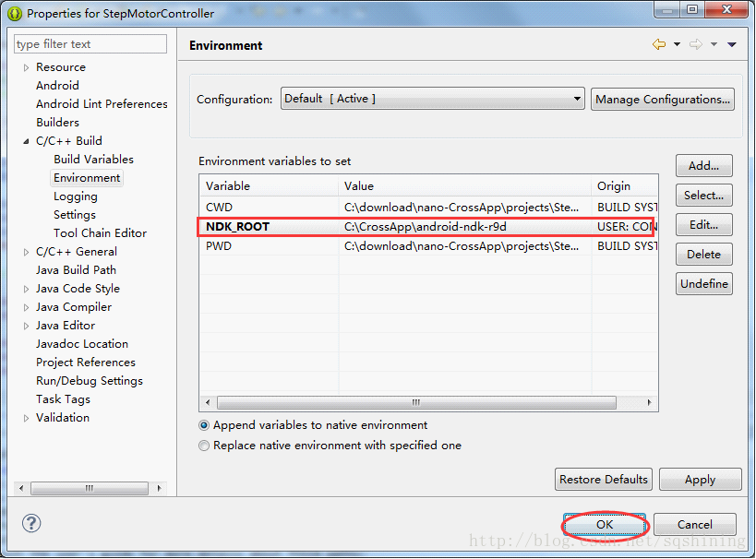Image resolution: width=756 pixels, height=559 pixels.
Task: Expand the Java Code Style node
Action: [x=26, y=289]
